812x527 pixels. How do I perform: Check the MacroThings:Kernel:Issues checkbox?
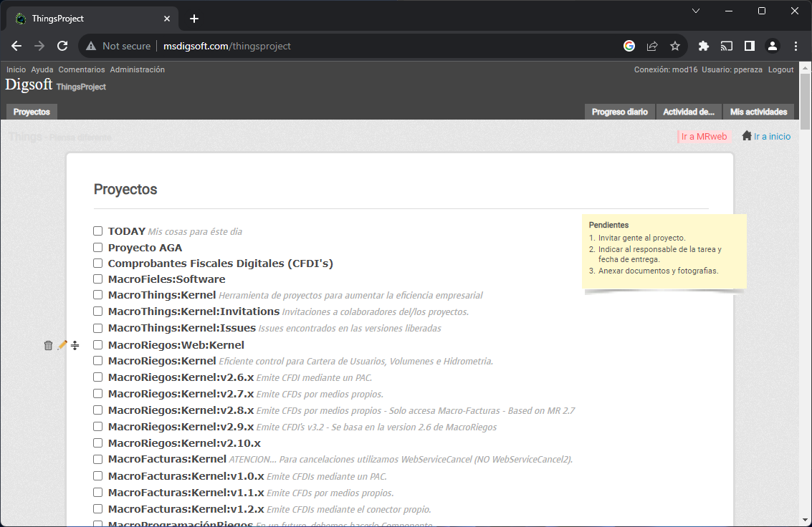click(98, 328)
